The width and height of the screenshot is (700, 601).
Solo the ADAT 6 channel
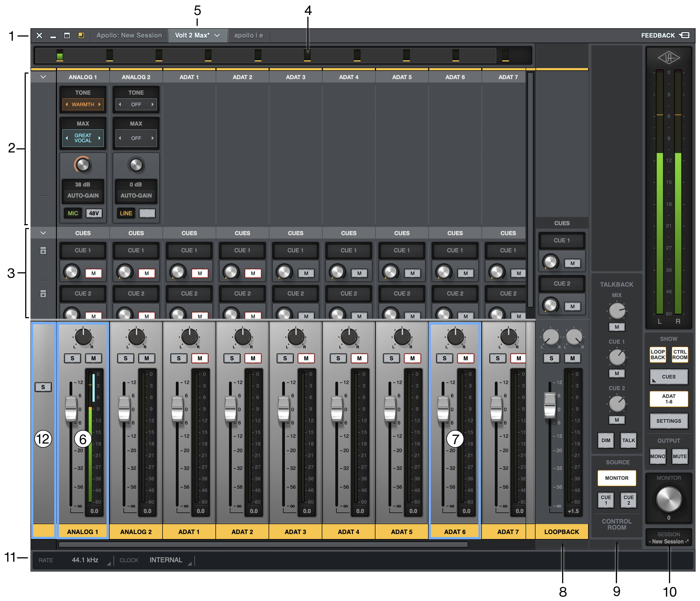(x=445, y=358)
